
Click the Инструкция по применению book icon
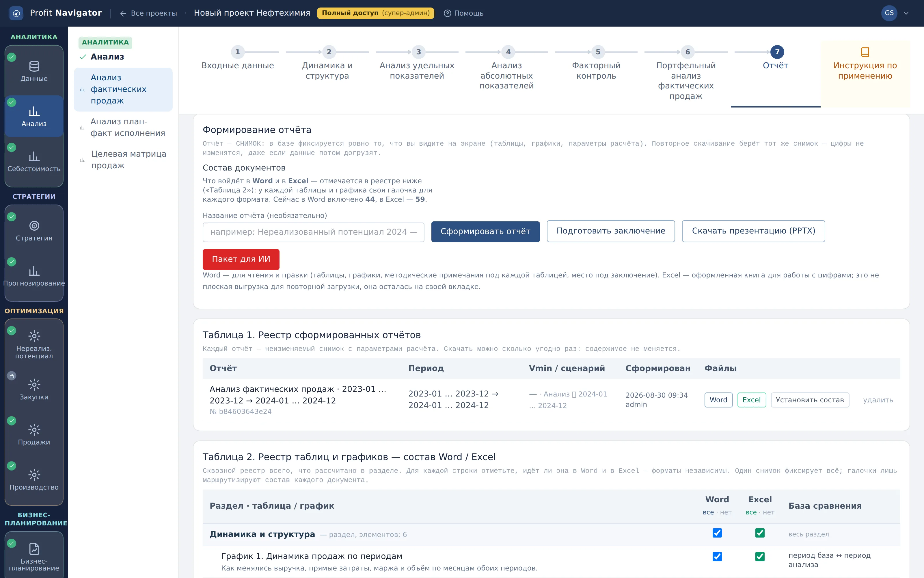point(865,52)
